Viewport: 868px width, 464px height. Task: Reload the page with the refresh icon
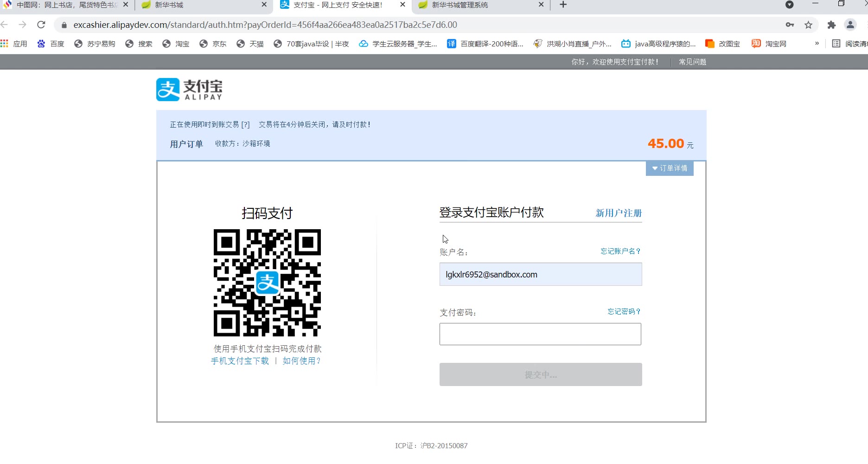tap(41, 25)
